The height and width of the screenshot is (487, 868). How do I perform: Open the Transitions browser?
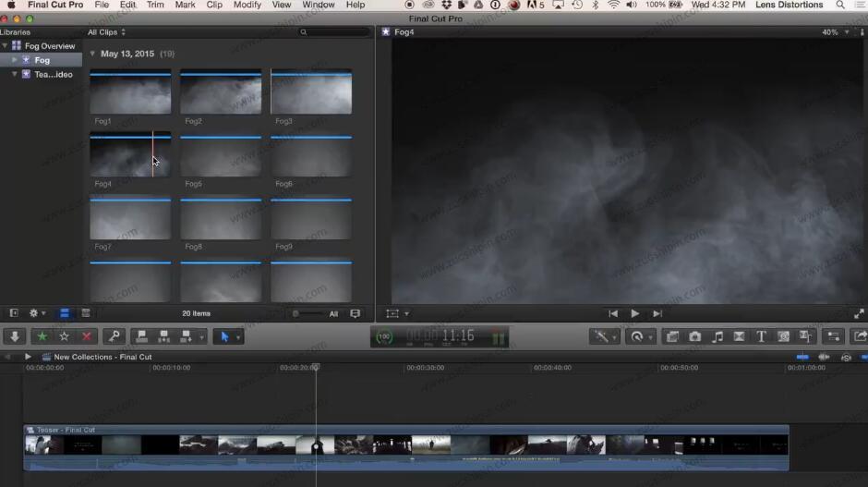tap(739, 336)
